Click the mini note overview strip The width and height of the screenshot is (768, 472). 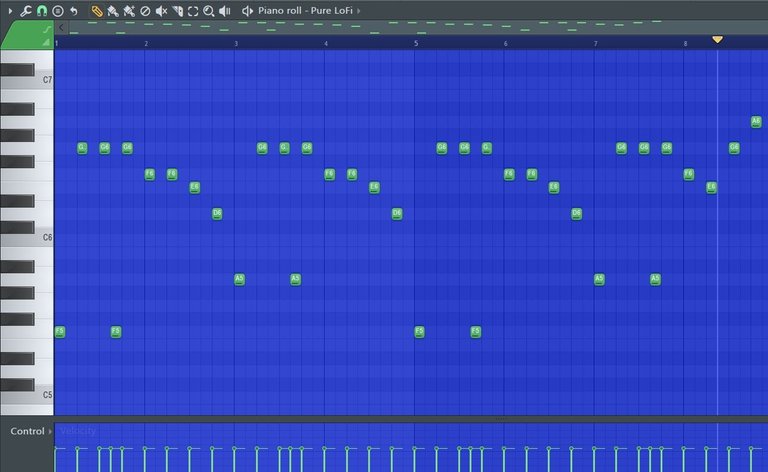click(418, 27)
